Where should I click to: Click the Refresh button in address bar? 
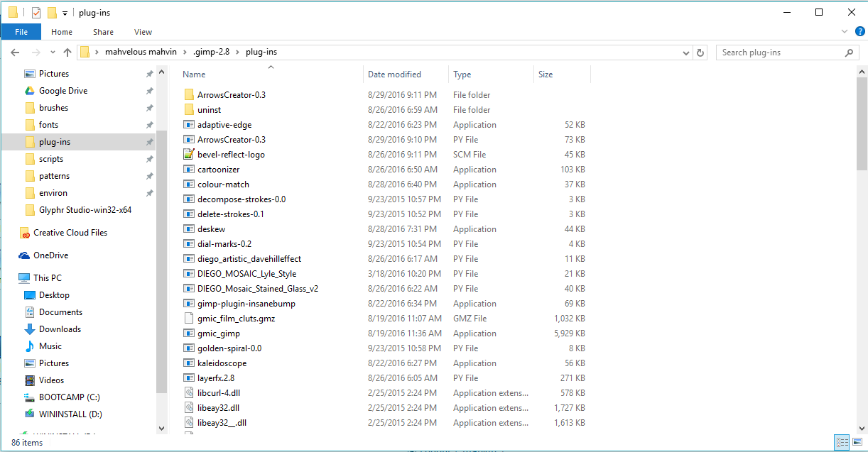coord(700,53)
